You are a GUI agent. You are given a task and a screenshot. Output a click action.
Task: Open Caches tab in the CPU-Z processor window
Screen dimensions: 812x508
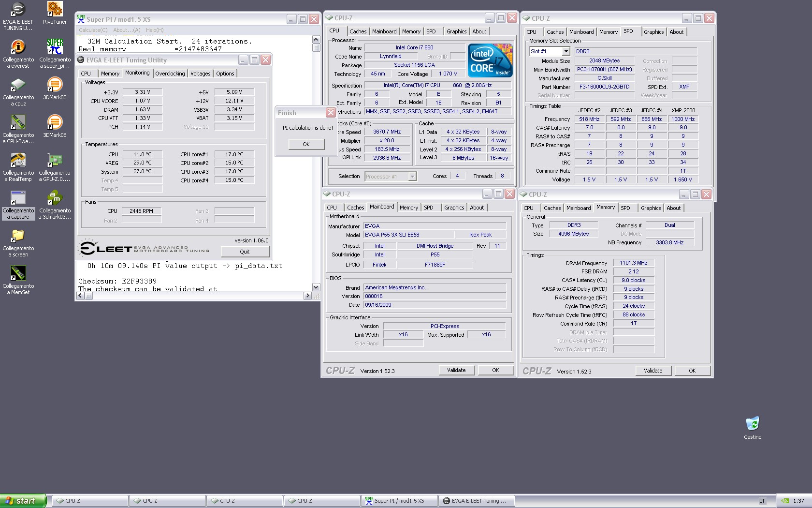(x=358, y=31)
